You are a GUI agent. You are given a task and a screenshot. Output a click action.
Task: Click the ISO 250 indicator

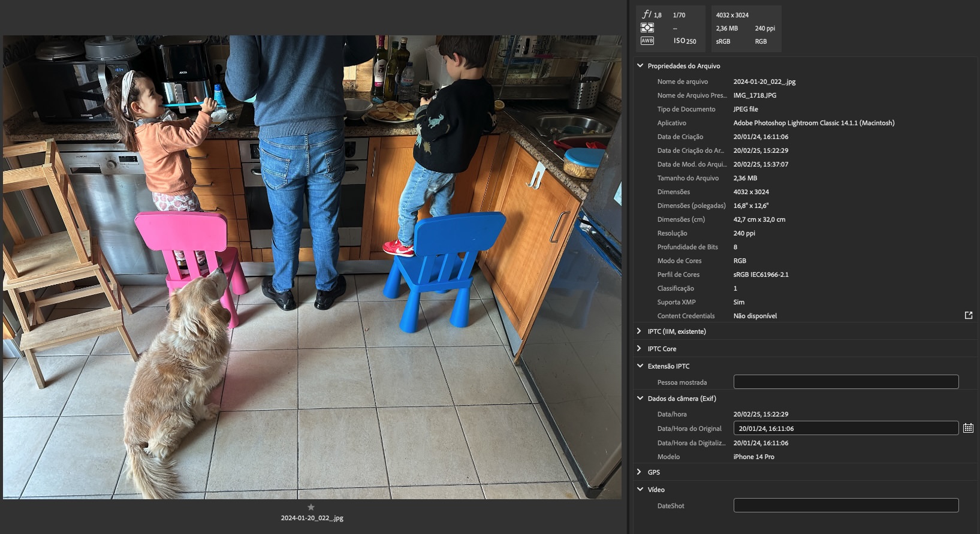(685, 41)
